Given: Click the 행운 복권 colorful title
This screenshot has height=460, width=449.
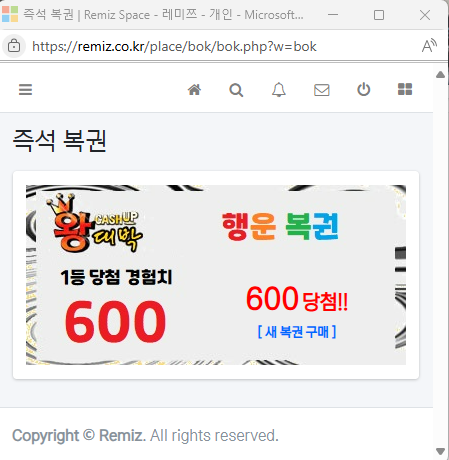Looking at the screenshot, I should pos(280,226).
